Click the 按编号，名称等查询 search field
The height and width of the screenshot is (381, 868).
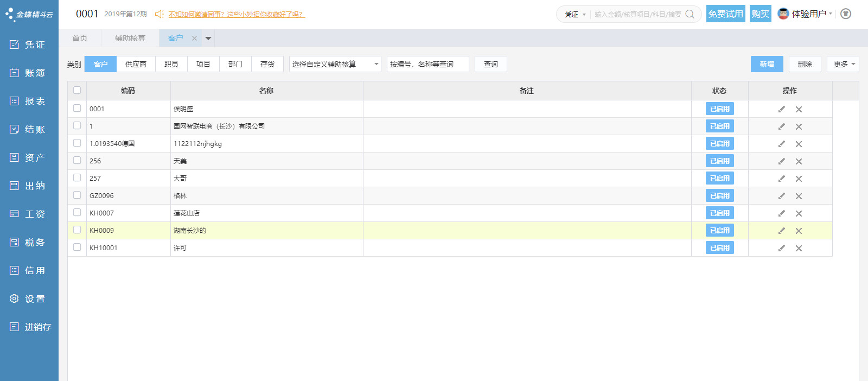click(428, 64)
